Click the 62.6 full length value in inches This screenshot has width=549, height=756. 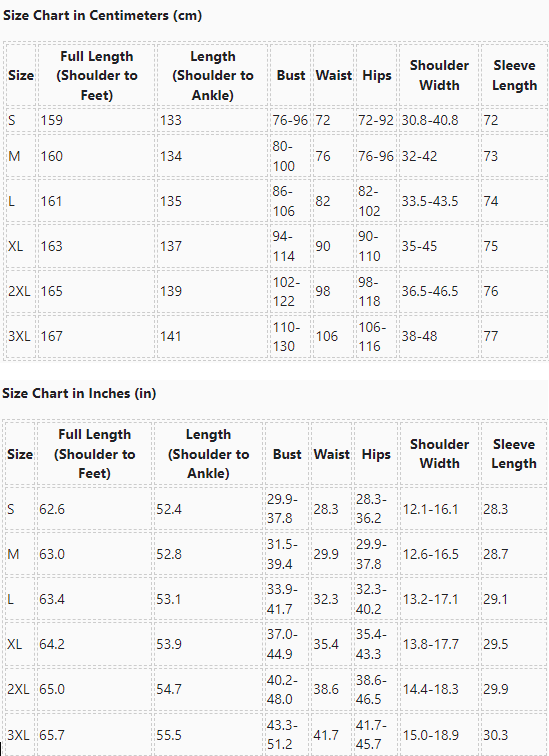click(x=52, y=509)
